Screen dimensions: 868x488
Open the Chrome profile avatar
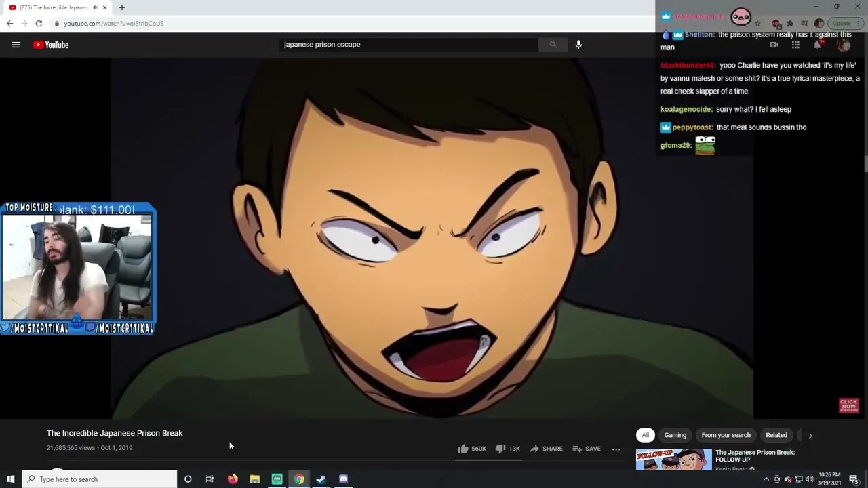tap(819, 23)
